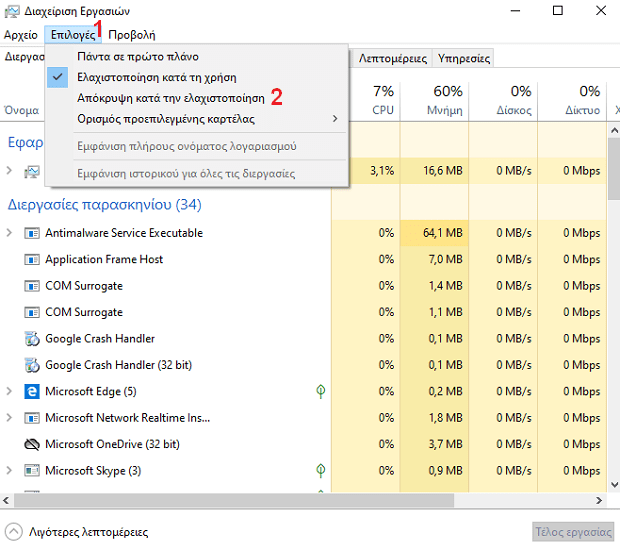Image resolution: width=620 pixels, height=550 pixels.
Task: Click Λιγότερες λεπτομέρειες link
Action: click(x=89, y=532)
